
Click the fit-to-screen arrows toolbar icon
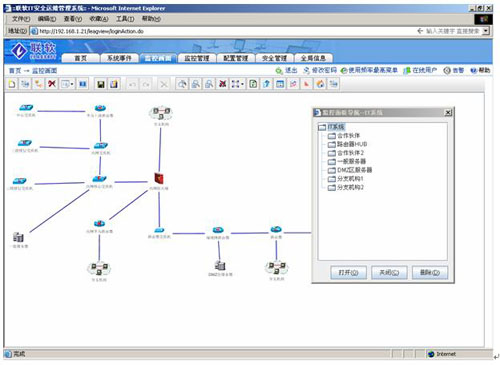coord(235,84)
